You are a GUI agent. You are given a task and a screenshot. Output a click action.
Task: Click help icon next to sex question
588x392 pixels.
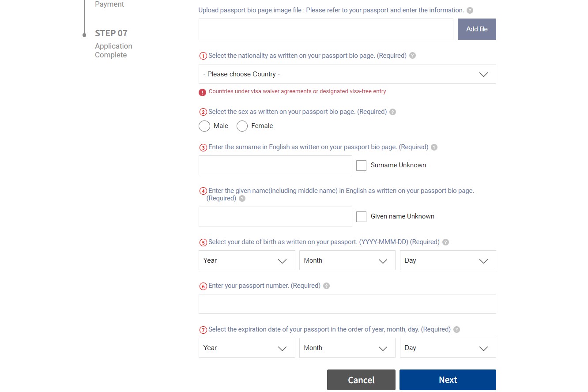click(393, 112)
